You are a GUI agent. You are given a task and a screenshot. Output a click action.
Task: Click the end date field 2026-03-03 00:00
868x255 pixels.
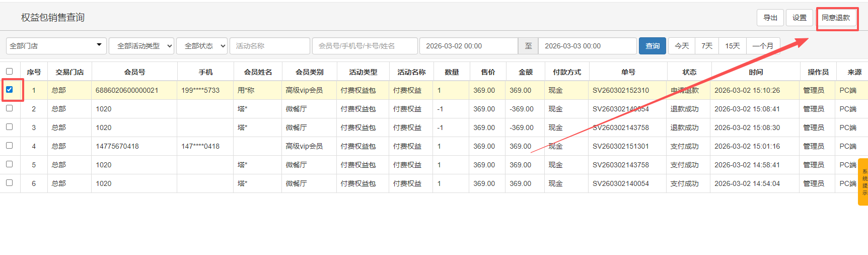(x=587, y=46)
